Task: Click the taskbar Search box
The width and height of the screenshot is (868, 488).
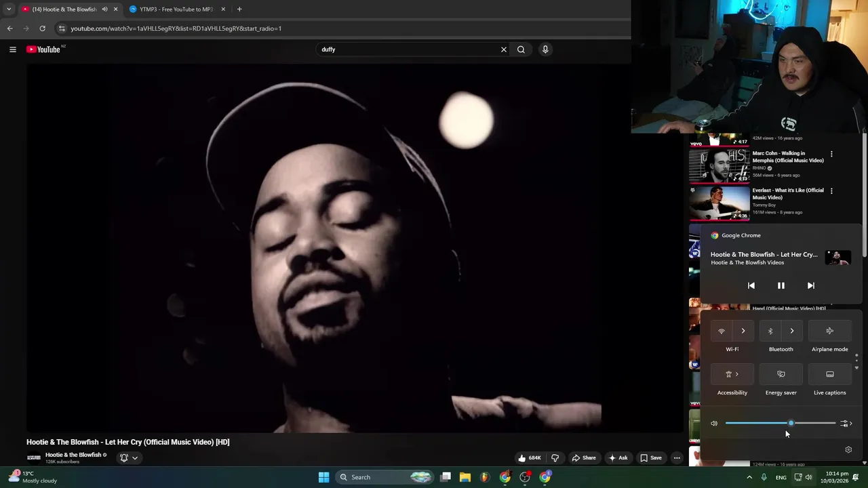Action: pos(385,477)
